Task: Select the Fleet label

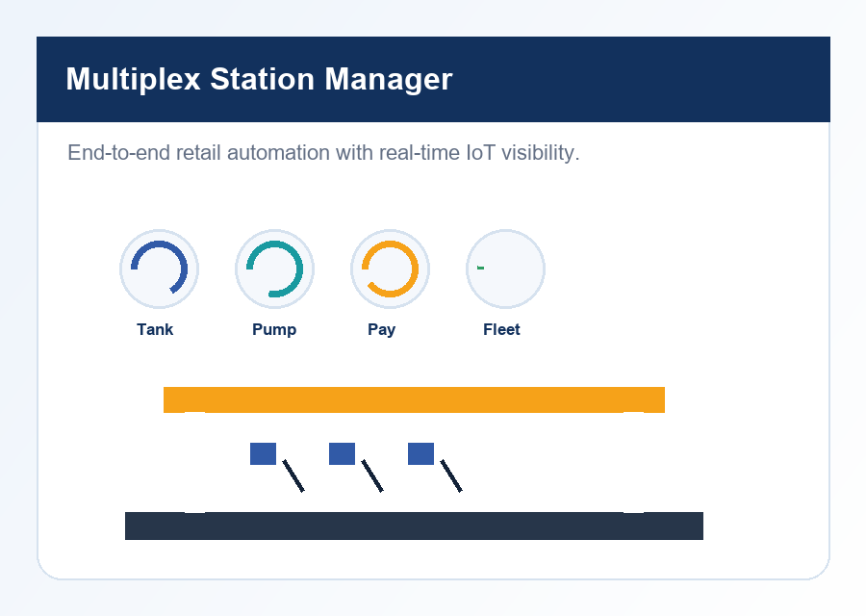Action: coord(501,329)
